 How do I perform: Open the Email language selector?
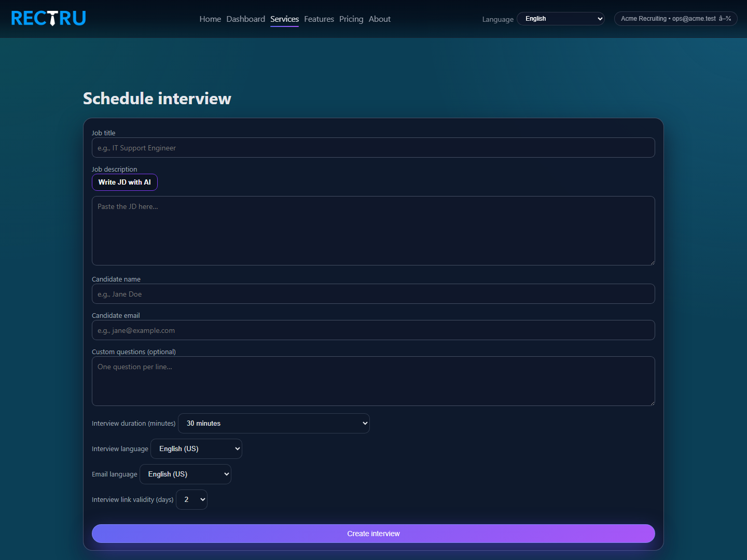point(185,474)
